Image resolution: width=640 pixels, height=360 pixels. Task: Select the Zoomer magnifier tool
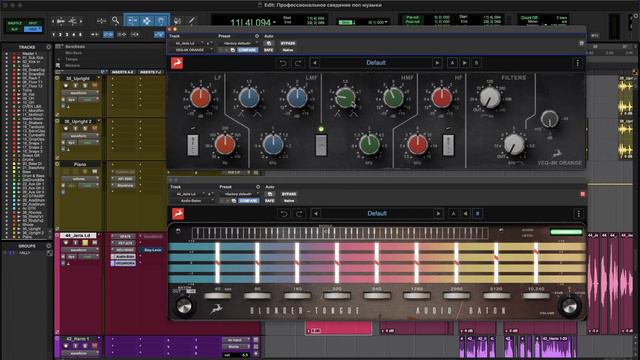pos(116,20)
